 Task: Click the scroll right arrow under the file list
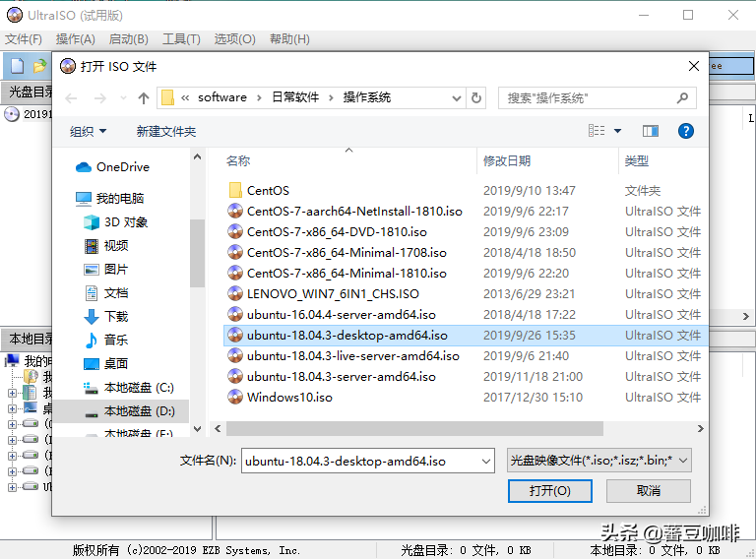point(700,428)
